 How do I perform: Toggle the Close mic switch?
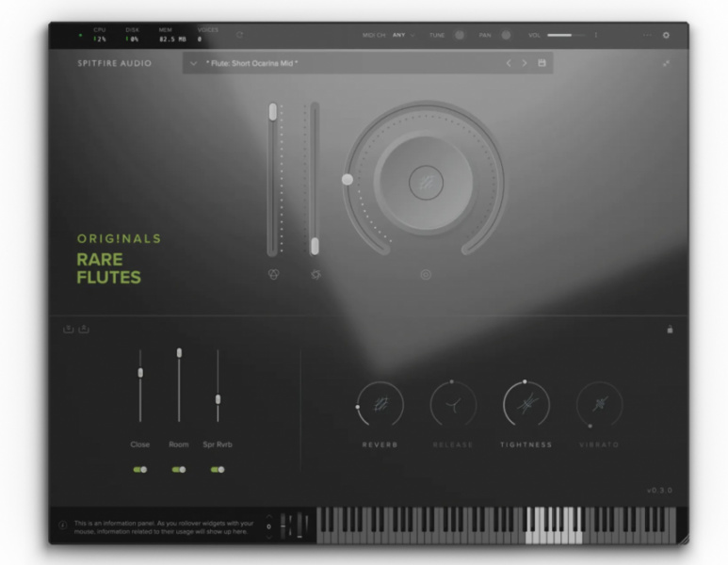point(140,469)
